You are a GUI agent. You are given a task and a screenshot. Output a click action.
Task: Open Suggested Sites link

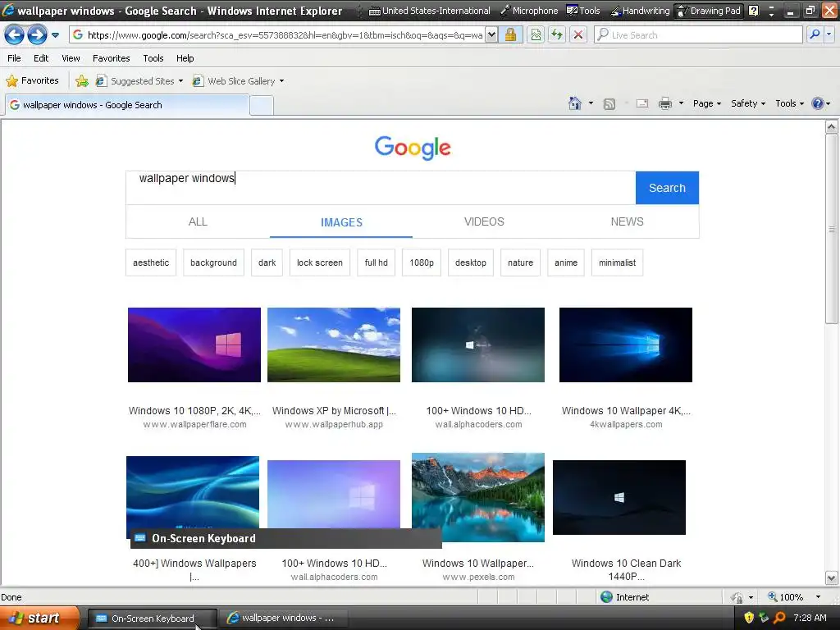[139, 81]
